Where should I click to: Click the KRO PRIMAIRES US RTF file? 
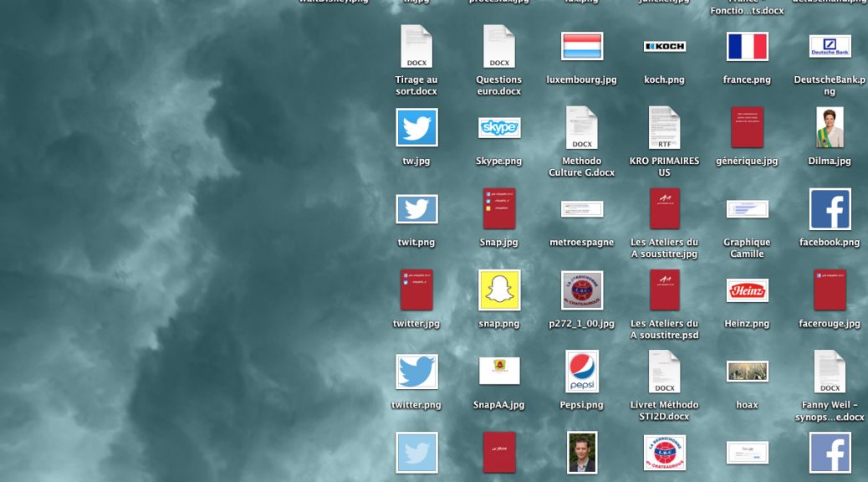pos(664,128)
